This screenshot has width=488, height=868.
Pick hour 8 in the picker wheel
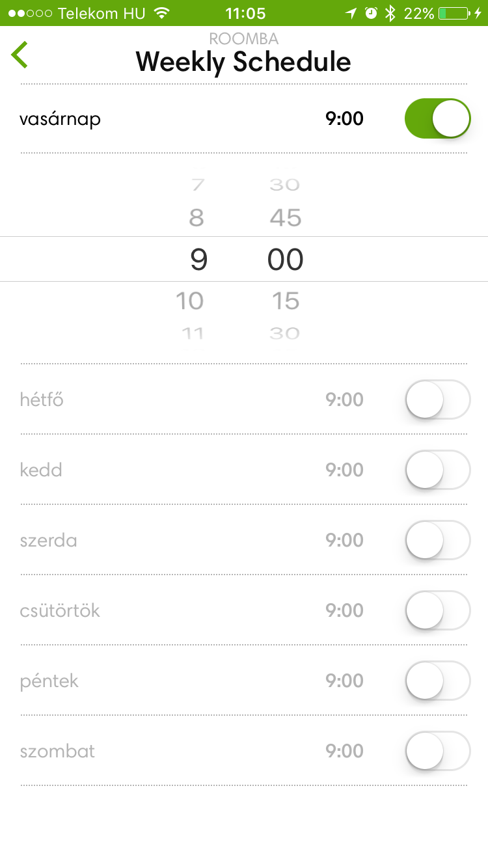[x=197, y=217]
